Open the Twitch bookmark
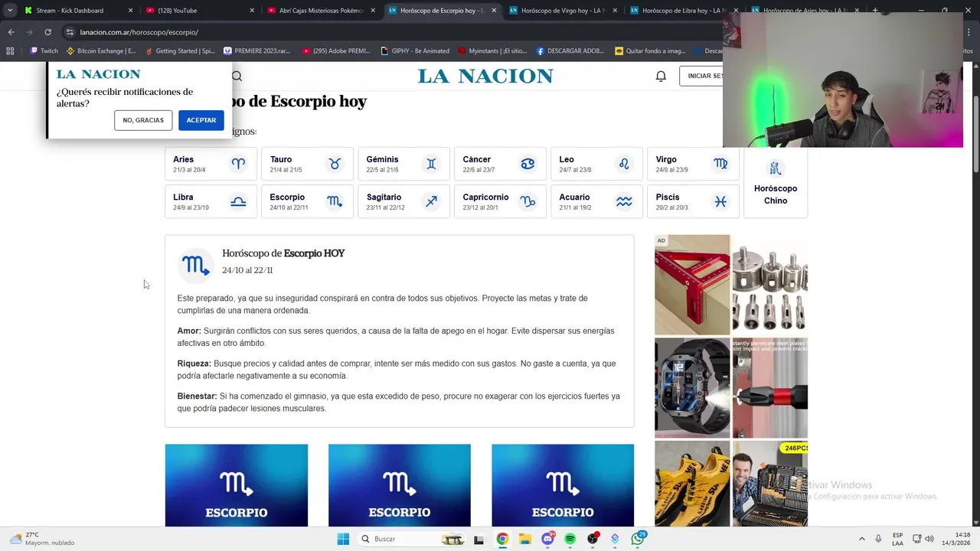The width and height of the screenshot is (980, 551). pyautogui.click(x=44, y=51)
